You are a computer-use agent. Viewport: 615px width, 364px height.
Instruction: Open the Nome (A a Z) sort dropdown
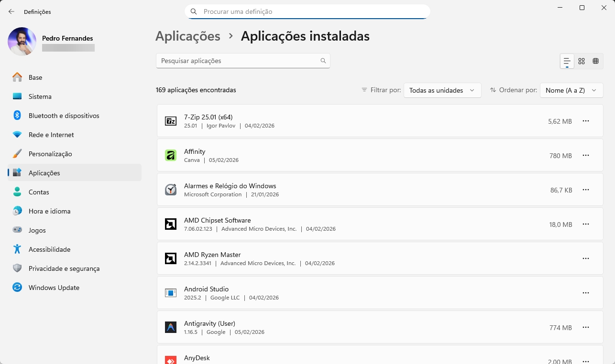[571, 90]
